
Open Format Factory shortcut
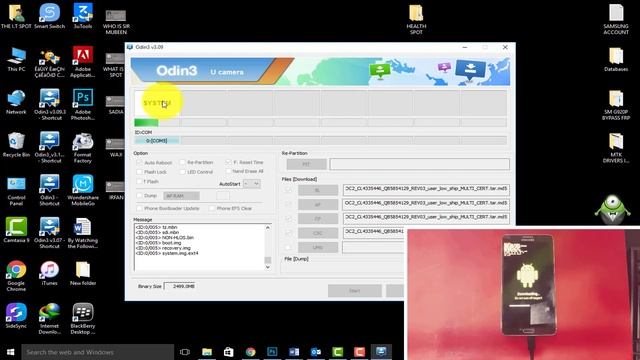click(82, 148)
